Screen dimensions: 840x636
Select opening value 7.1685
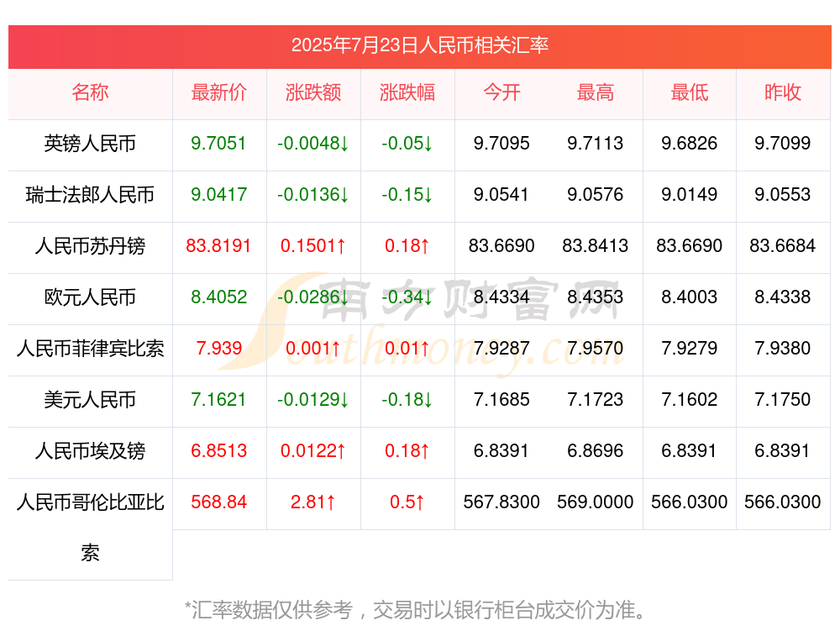click(x=501, y=400)
